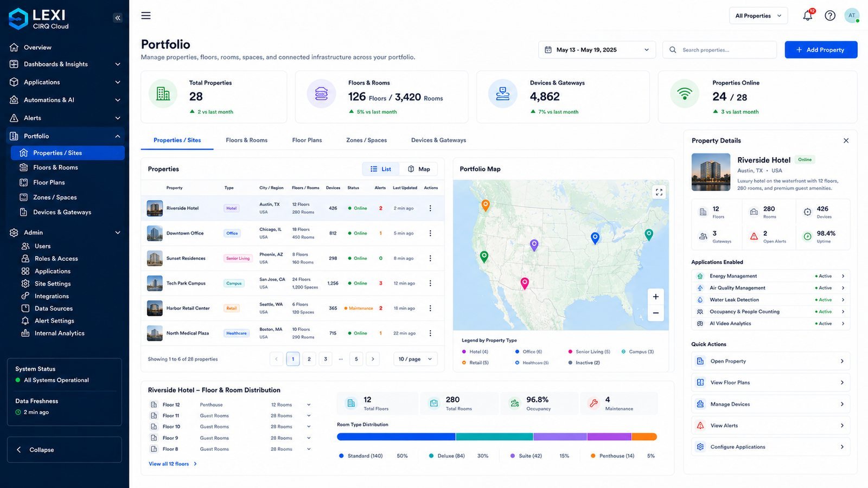This screenshot has height=488, width=868.
Task: Click the LEXI CIRQ Cloud logo
Action: [x=39, y=18]
